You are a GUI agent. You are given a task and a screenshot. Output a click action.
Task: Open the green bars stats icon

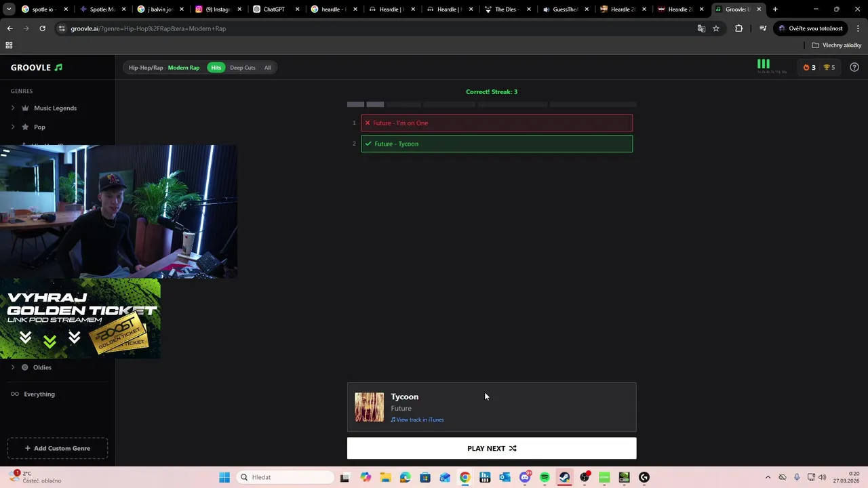pos(764,64)
